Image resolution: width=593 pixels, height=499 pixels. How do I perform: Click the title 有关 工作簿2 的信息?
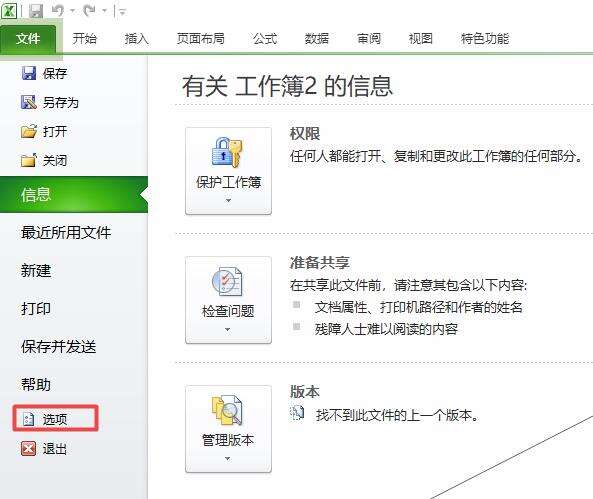pyautogui.click(x=287, y=86)
